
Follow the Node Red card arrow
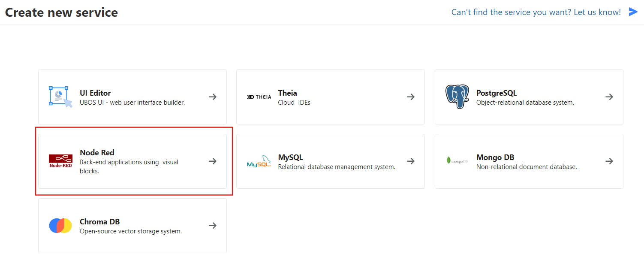tap(213, 161)
